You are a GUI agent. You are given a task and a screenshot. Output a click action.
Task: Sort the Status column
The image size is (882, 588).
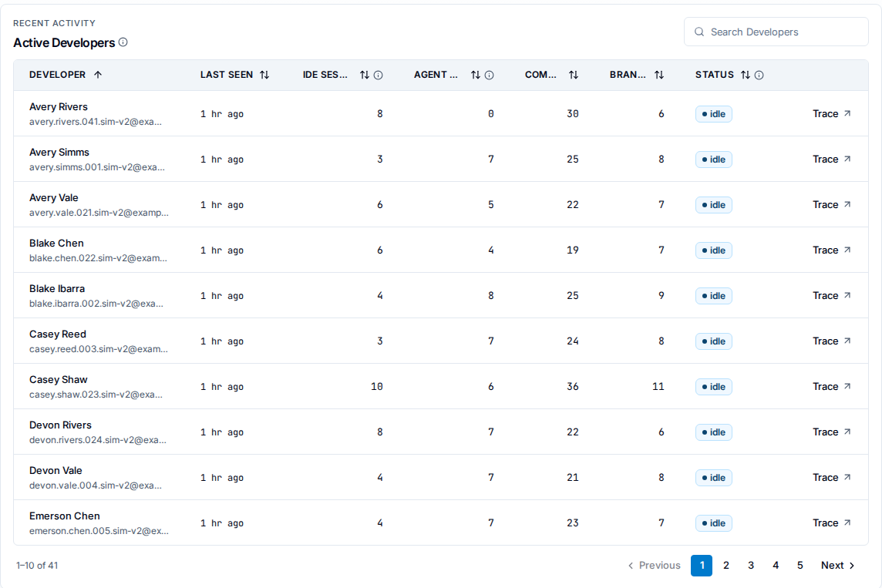click(746, 75)
